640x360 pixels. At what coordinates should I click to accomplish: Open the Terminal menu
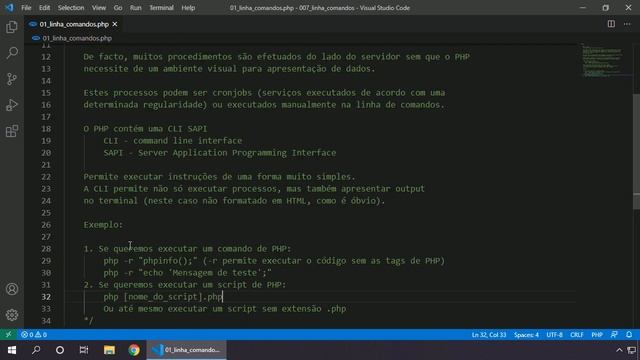(x=161, y=8)
